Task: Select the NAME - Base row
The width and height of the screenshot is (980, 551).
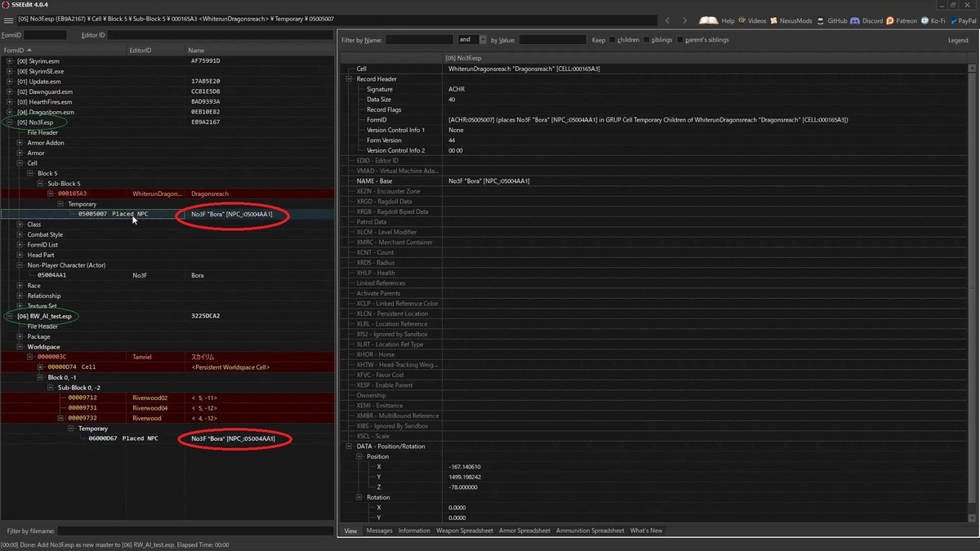Action: point(654,181)
